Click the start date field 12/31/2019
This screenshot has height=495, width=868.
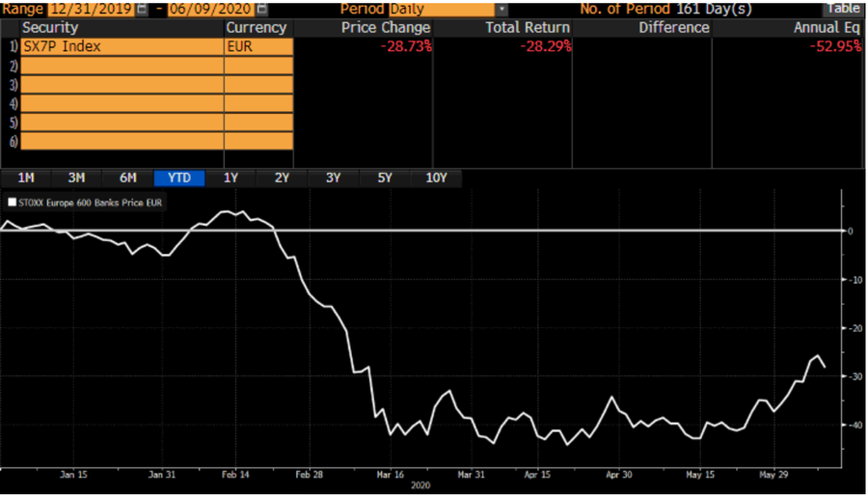[91, 9]
